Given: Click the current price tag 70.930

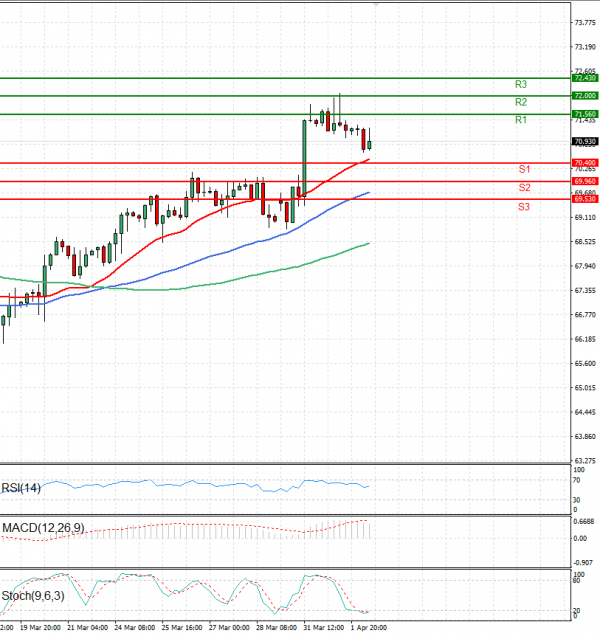Looking at the screenshot, I should (584, 141).
